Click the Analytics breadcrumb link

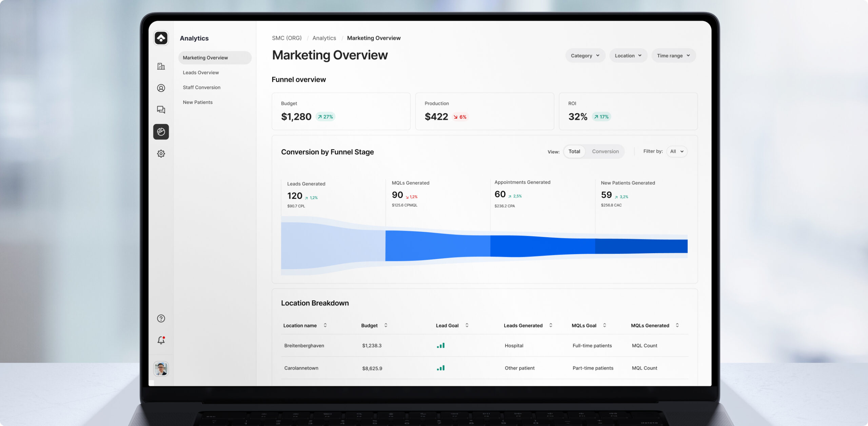(x=324, y=38)
